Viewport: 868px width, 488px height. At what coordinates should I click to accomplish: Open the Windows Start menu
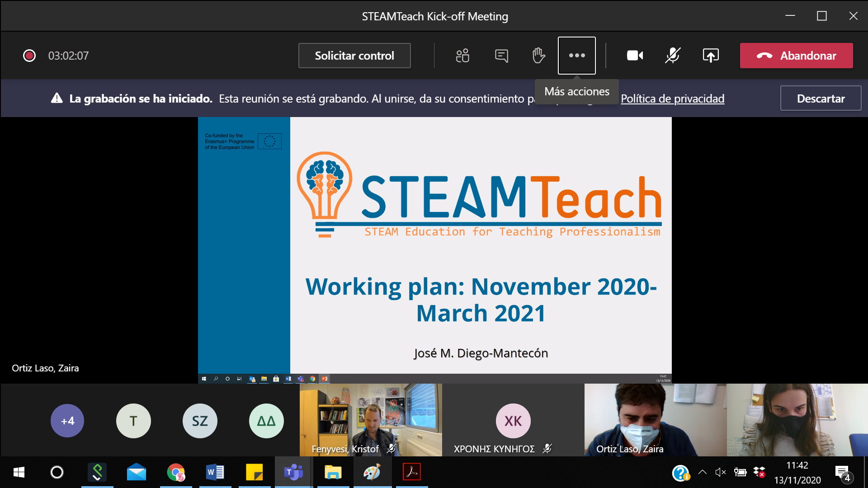[x=18, y=473]
